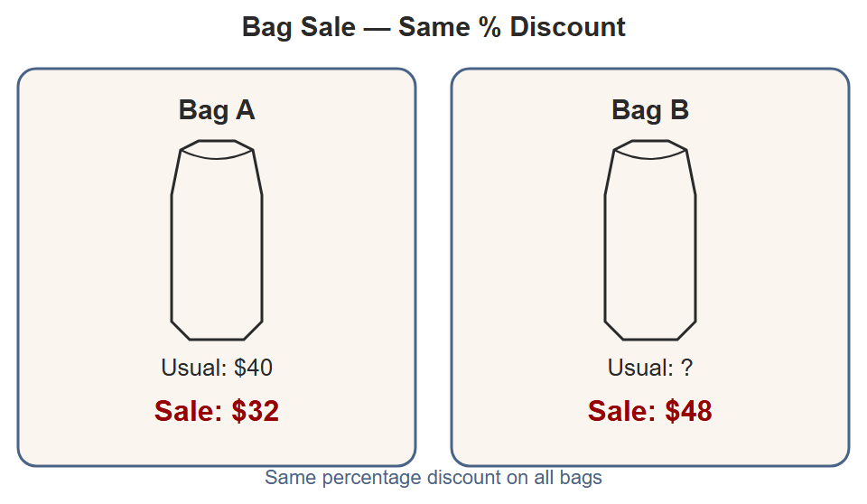Click the red "Sale: $32" price
Screen dimensions: 867x504
pos(217,411)
